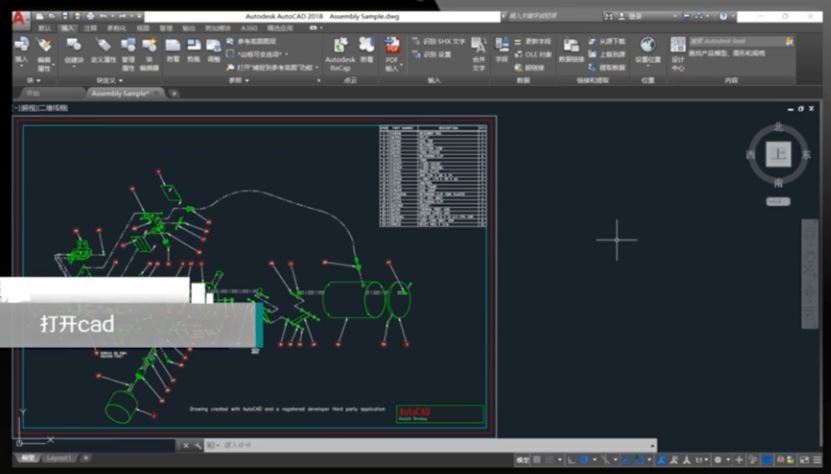Switch to the View ribbon tab
The width and height of the screenshot is (831, 474).
coord(143,28)
